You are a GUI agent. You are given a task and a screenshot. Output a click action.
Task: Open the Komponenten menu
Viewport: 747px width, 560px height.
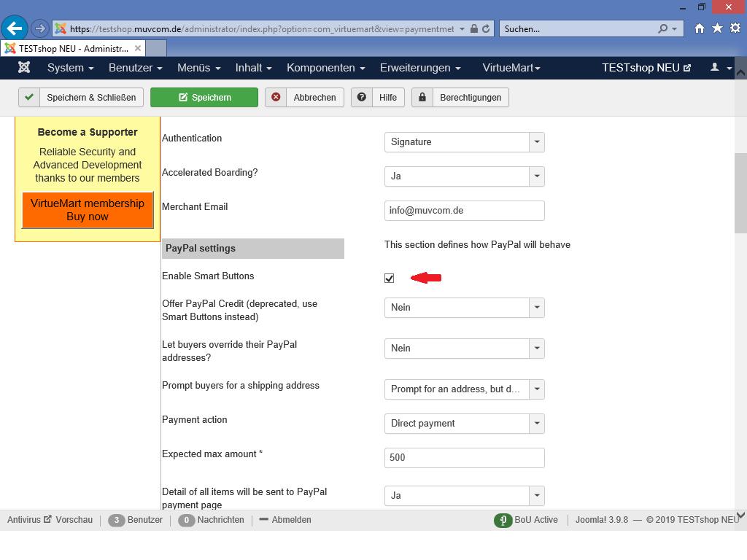[x=325, y=68]
